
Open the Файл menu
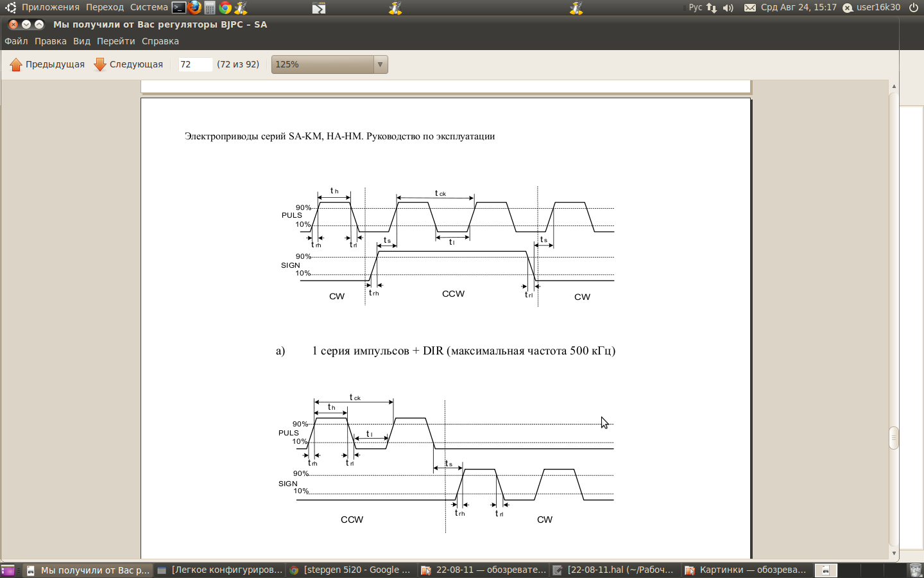click(16, 41)
